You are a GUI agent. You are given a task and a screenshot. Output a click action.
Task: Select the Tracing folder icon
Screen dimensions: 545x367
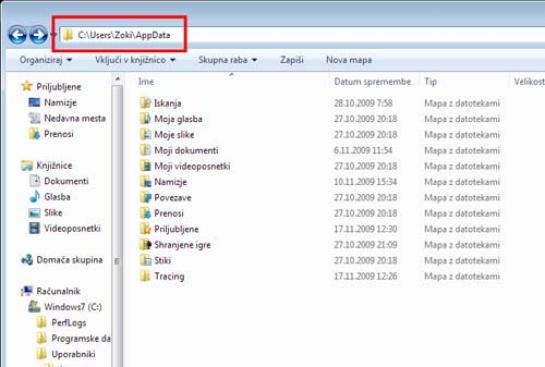click(x=146, y=276)
